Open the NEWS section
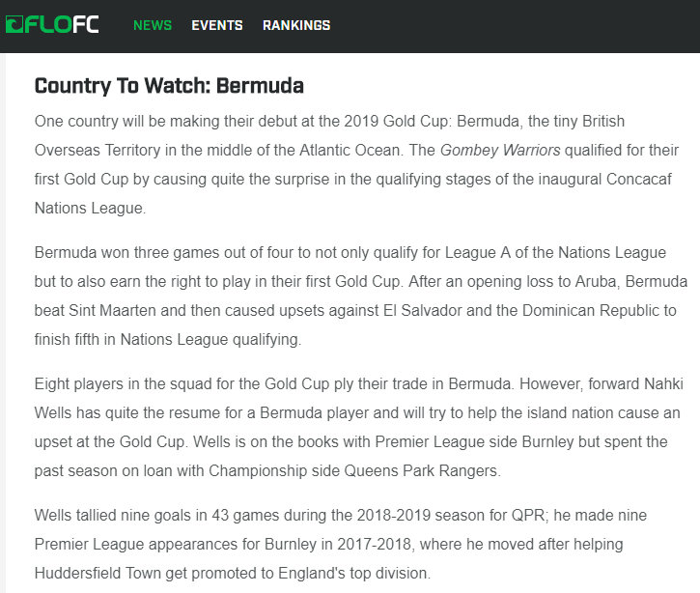This screenshot has width=700, height=593. click(153, 25)
